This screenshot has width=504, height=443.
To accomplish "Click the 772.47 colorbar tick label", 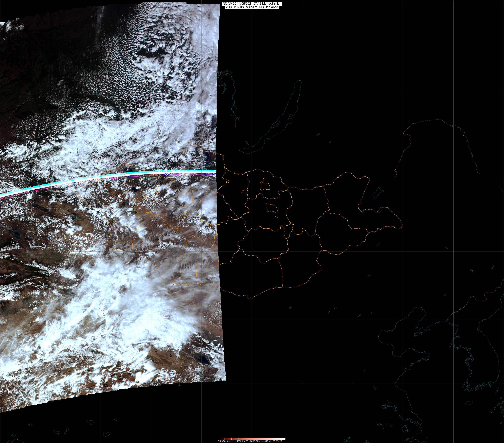I will coord(279,441).
